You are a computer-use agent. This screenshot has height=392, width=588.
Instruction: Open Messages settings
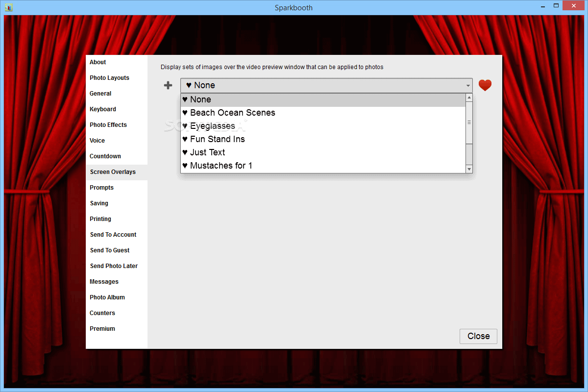click(x=117, y=282)
